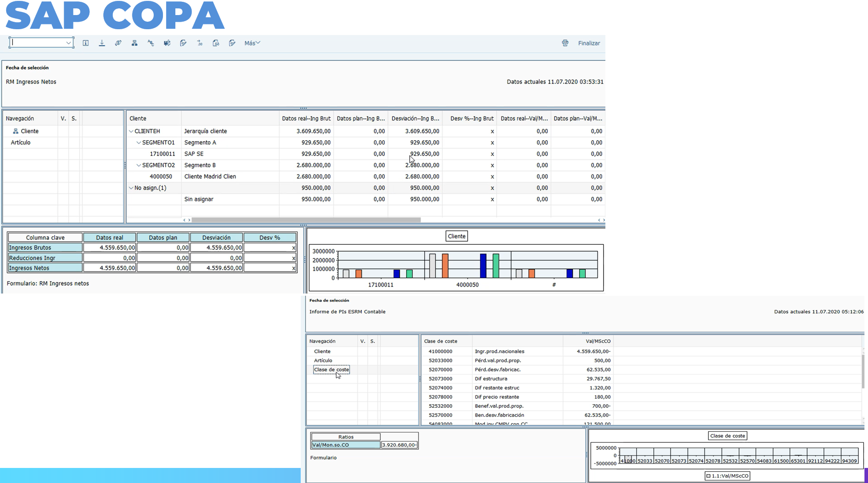Screen dimensions: 868x483
Task: Click the Datos plan--Val/M... column header
Action: click(578, 118)
